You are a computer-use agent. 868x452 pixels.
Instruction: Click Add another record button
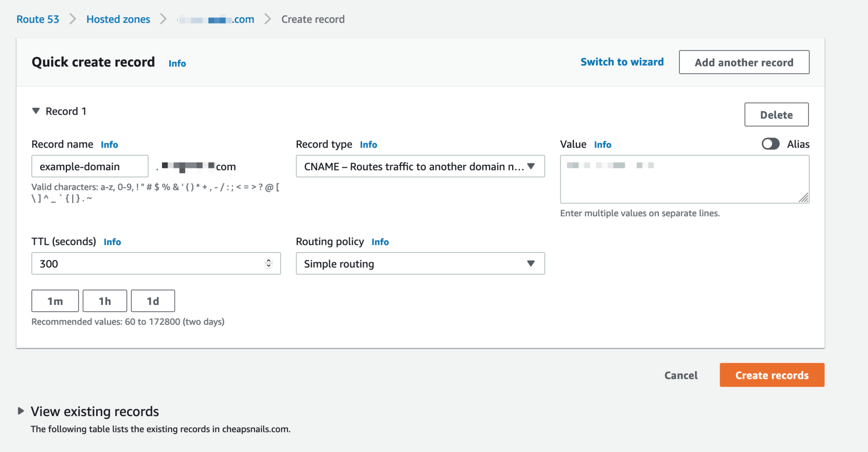coord(744,62)
